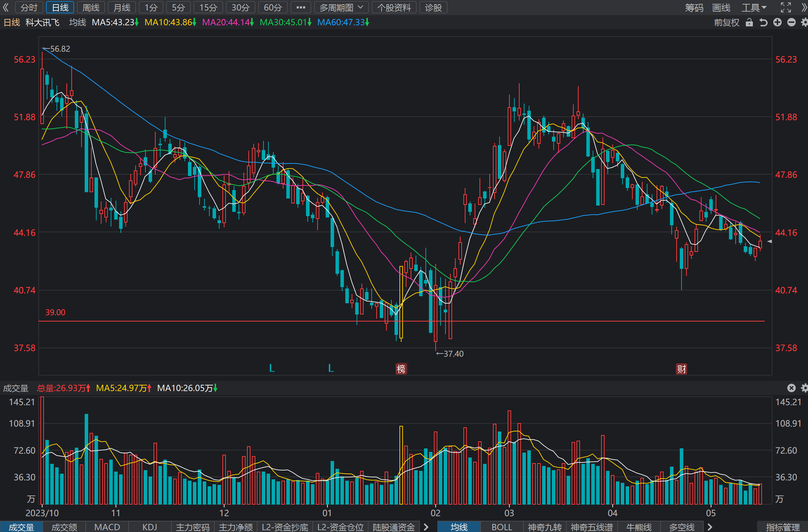Switch to 分时 intraday view

[x=29, y=7]
